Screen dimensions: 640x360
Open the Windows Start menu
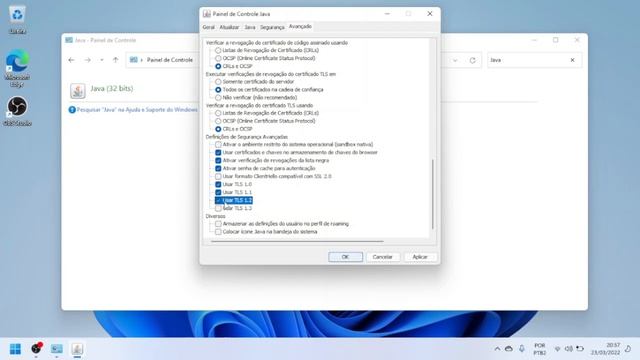point(16,349)
